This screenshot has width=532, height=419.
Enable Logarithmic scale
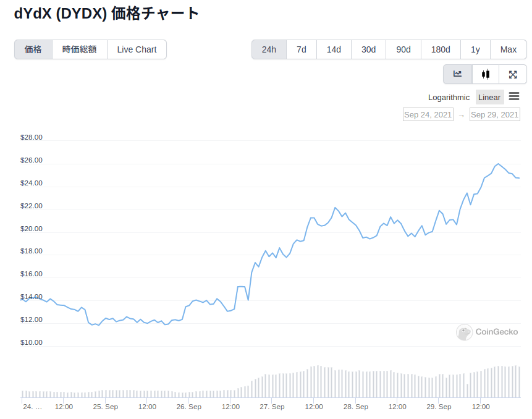click(x=449, y=98)
